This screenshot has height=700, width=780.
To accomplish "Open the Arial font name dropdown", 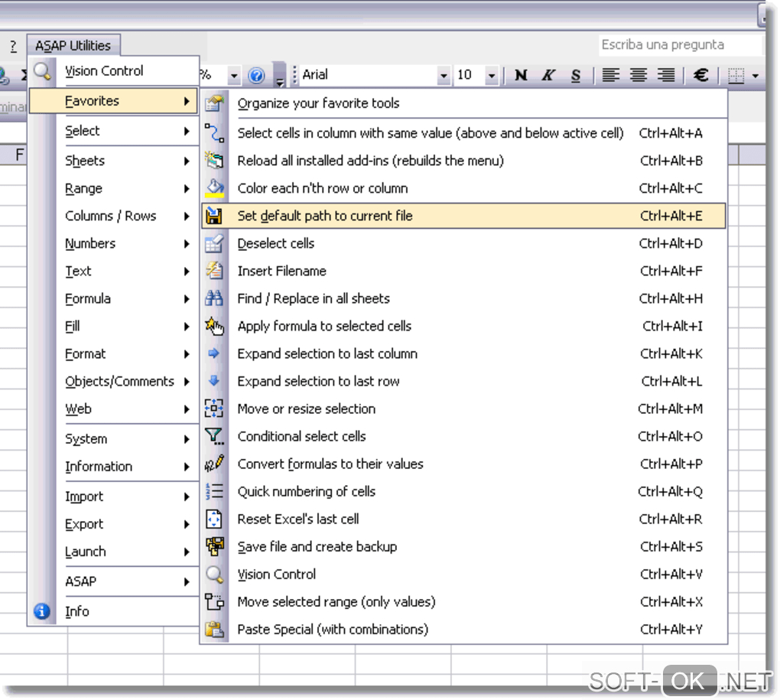I will click(x=444, y=76).
